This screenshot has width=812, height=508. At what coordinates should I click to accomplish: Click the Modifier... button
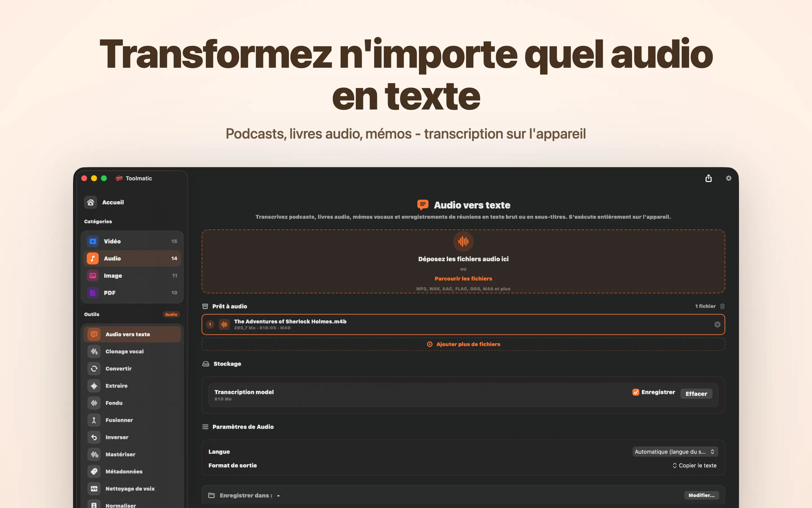click(701, 495)
